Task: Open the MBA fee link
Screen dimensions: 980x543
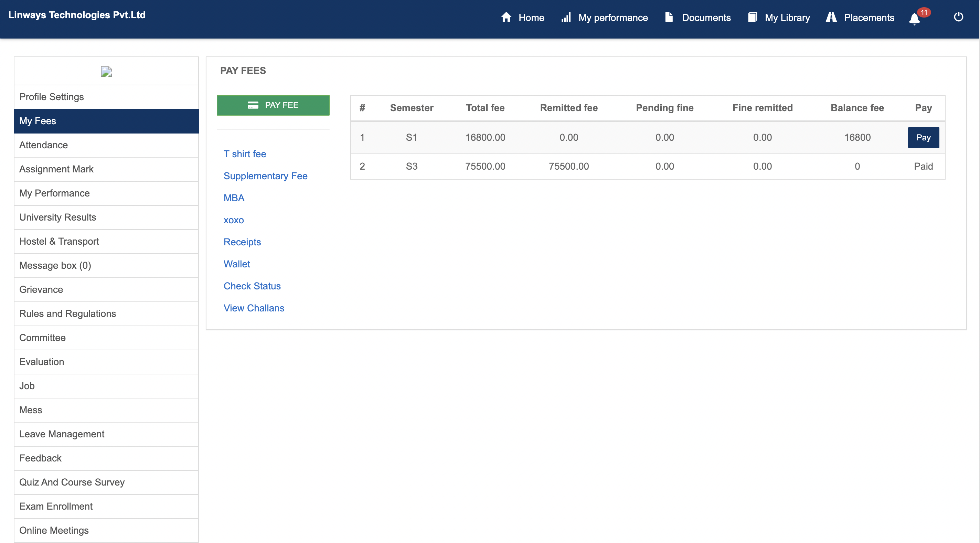Action: pos(234,198)
